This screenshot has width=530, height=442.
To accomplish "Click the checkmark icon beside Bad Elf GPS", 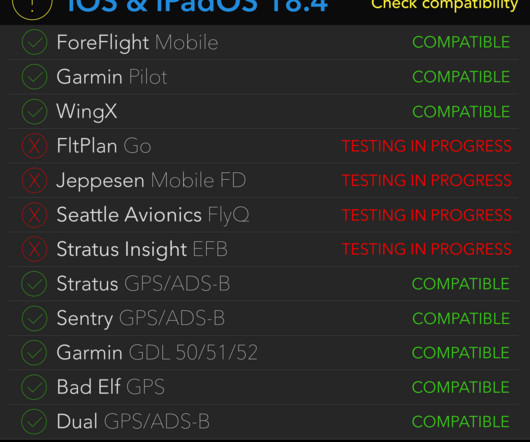I will pos(34,387).
